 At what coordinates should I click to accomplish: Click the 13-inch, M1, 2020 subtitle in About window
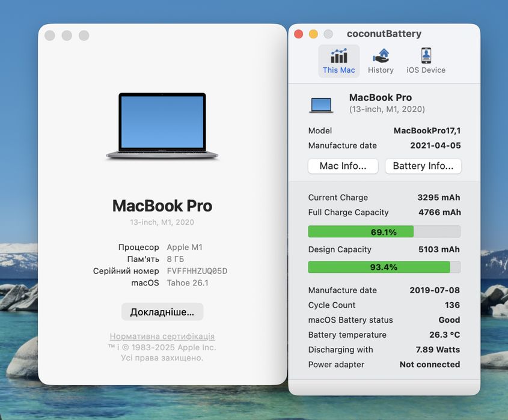162,222
